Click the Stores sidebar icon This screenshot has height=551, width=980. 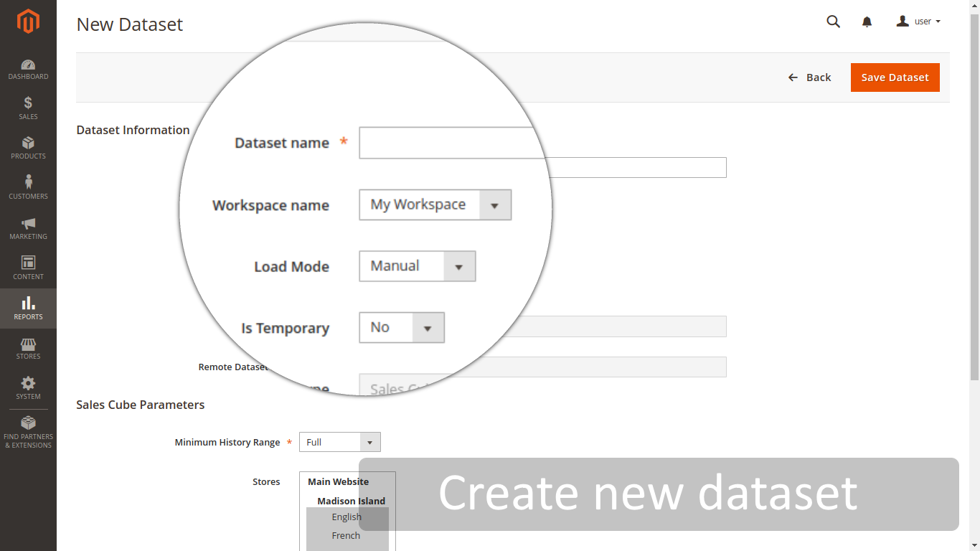(28, 349)
